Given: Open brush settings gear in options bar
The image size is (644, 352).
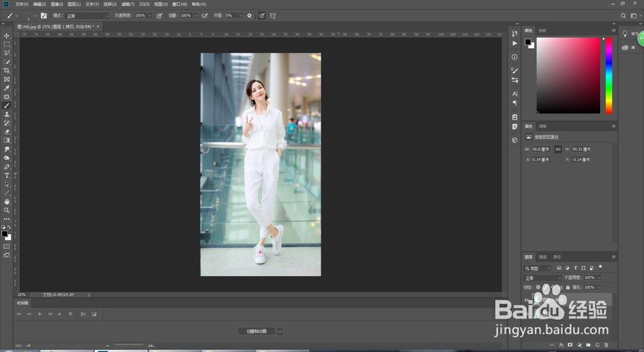Looking at the screenshot, I should 249,15.
